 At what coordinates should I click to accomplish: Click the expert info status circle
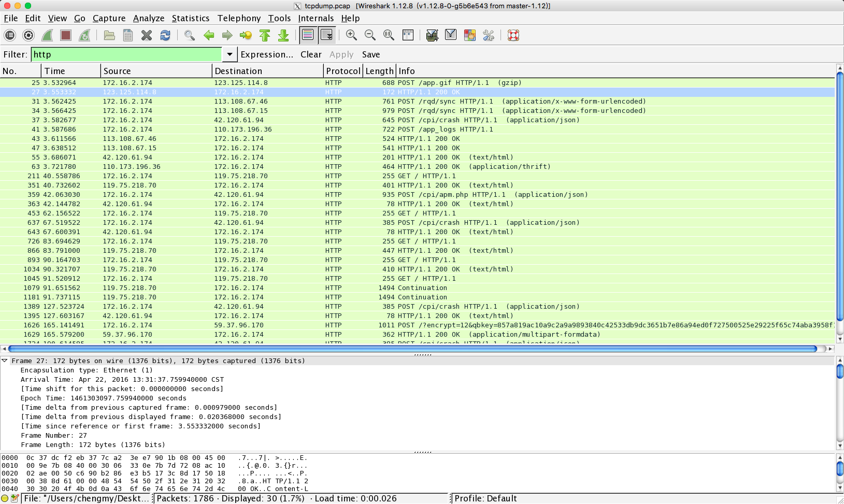[5, 498]
